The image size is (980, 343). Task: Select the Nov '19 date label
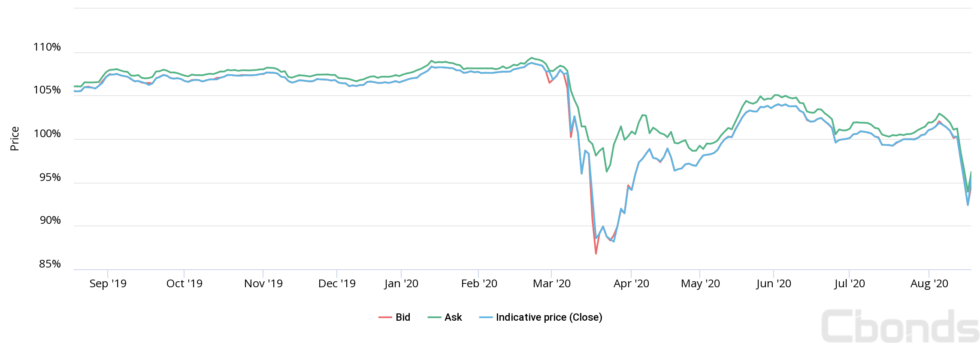pos(263,283)
